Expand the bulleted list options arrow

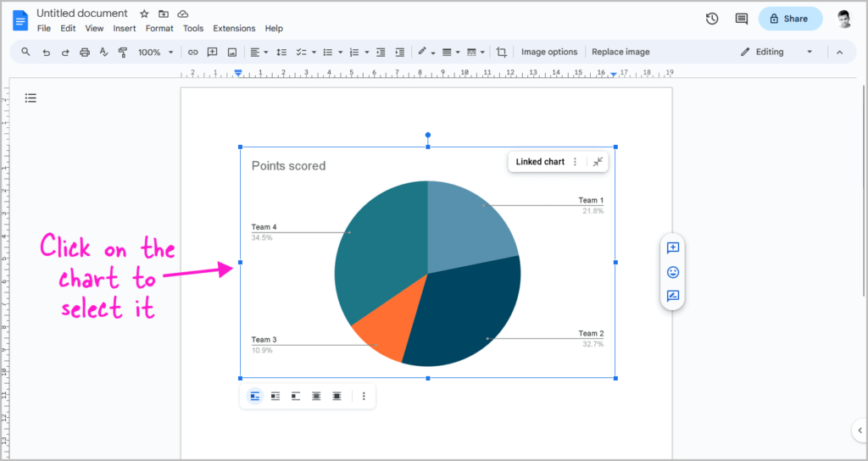point(341,52)
